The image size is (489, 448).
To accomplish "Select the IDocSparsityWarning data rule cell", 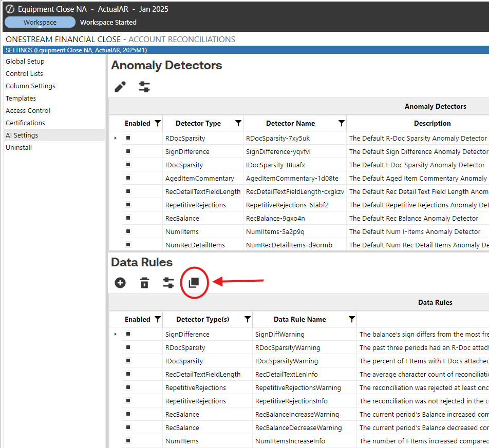I will point(305,361).
